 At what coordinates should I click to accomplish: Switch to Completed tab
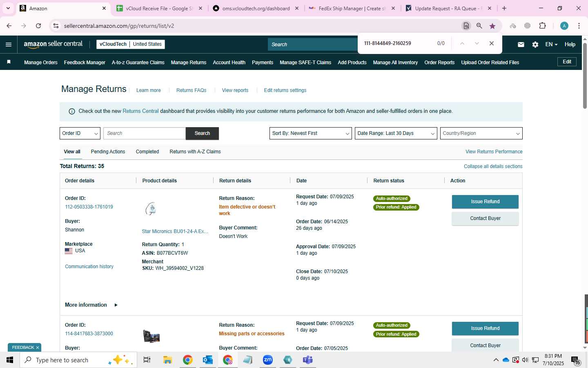coord(147,152)
